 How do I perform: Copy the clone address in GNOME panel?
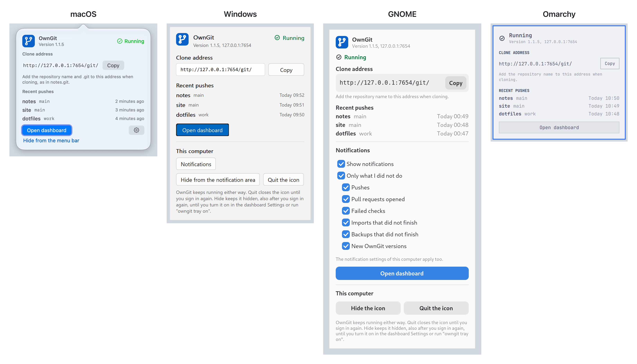pyautogui.click(x=455, y=83)
